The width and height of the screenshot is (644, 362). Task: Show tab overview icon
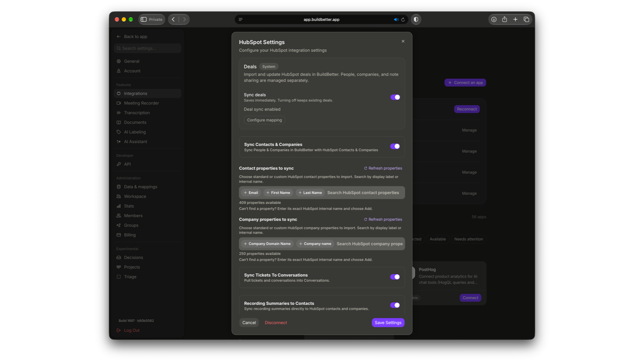[x=526, y=19]
